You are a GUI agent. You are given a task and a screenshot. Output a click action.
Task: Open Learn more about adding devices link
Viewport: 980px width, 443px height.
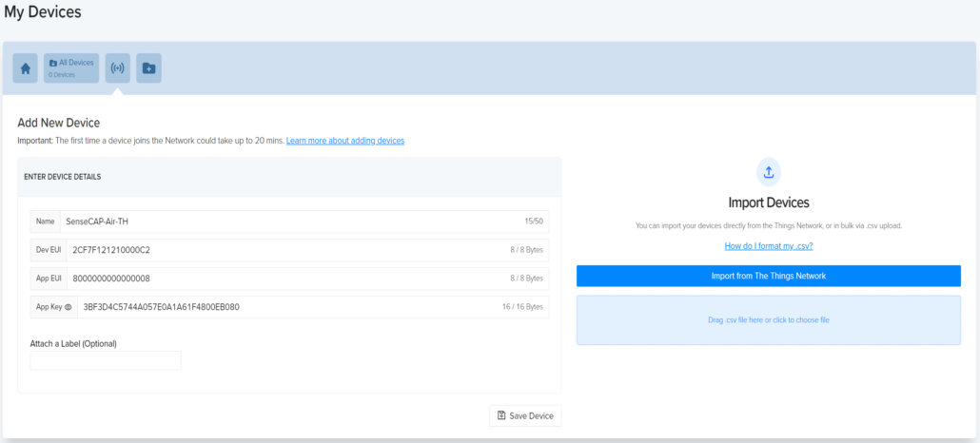point(345,141)
